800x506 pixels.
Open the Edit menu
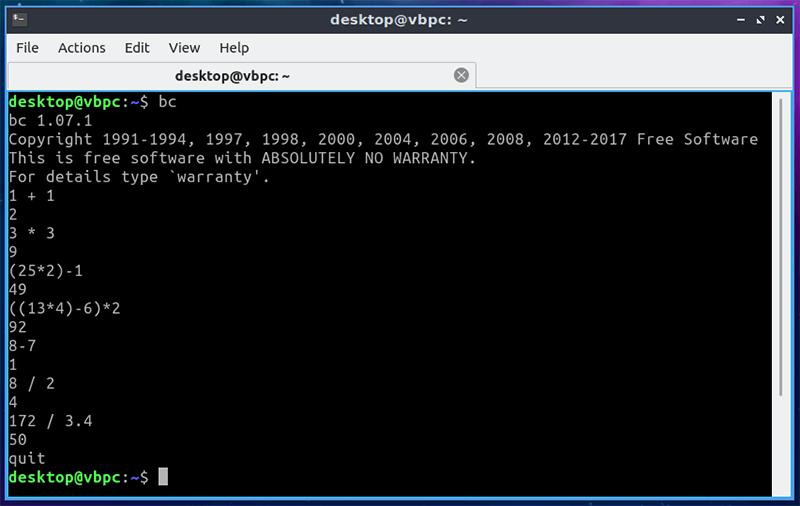(137, 48)
